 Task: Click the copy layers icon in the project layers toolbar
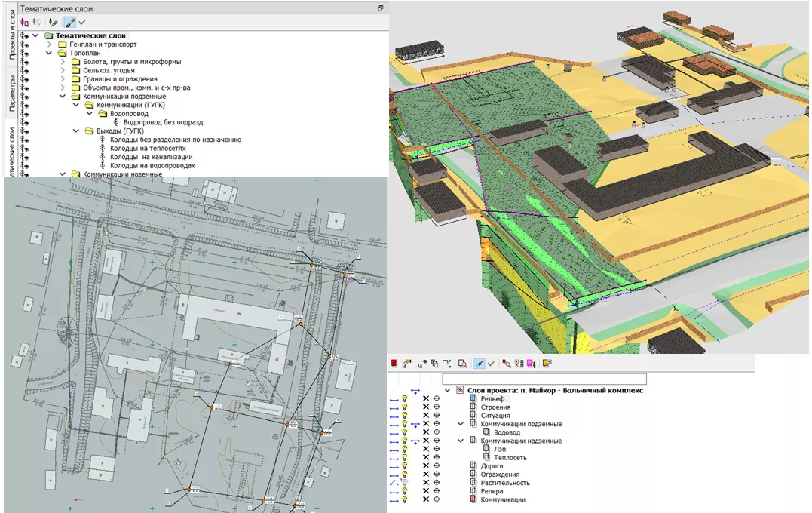tap(434, 364)
